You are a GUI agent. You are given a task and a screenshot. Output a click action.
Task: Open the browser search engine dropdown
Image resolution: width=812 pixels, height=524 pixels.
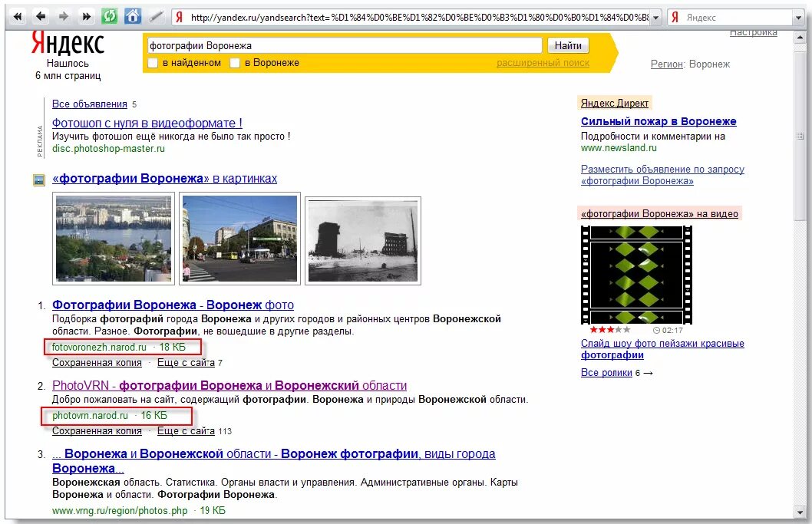[x=798, y=18]
